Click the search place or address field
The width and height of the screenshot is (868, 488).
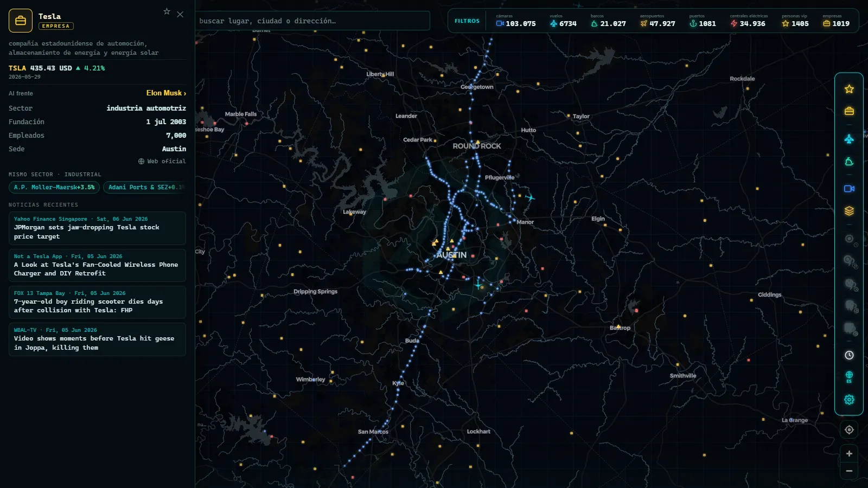coord(312,21)
